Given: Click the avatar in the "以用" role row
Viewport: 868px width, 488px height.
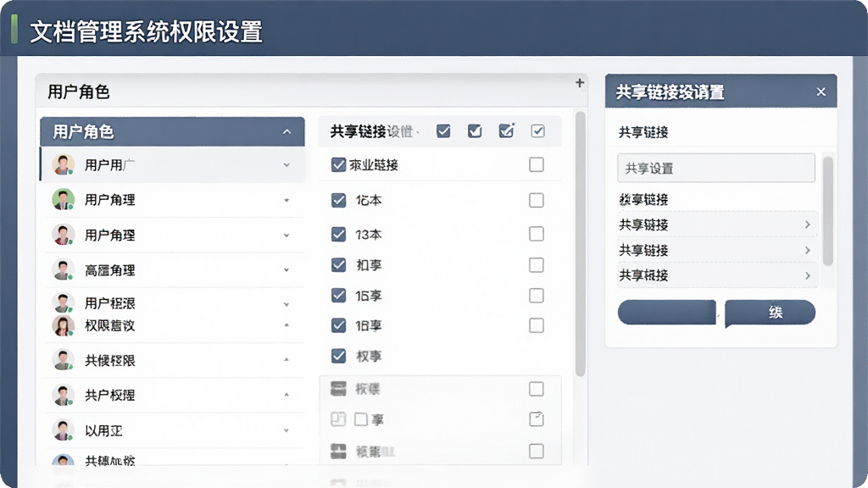Looking at the screenshot, I should click(x=63, y=430).
